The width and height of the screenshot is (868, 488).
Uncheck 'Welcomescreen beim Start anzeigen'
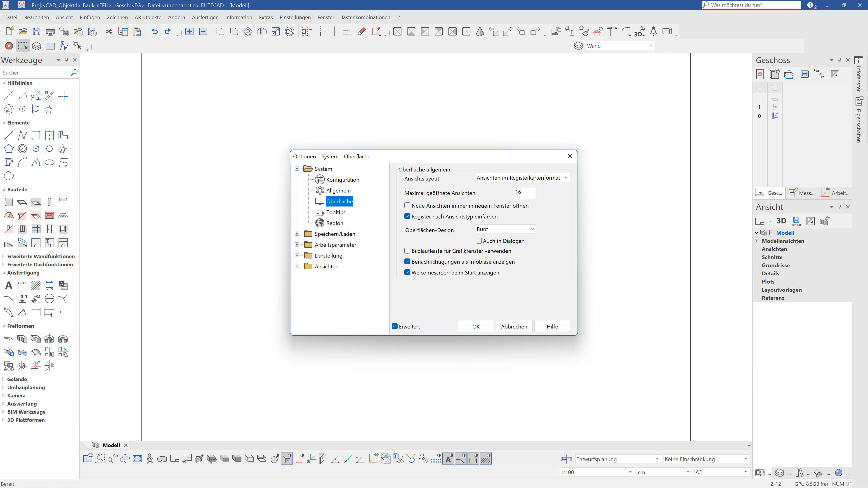(x=407, y=272)
